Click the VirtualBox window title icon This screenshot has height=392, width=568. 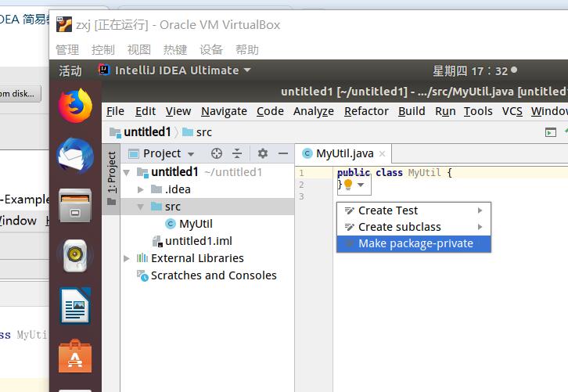[x=63, y=24]
